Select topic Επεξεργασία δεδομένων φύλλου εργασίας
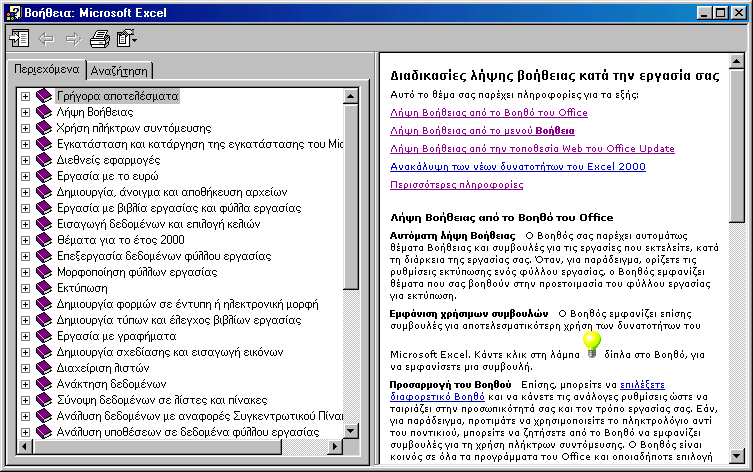753x472 pixels. (164, 256)
